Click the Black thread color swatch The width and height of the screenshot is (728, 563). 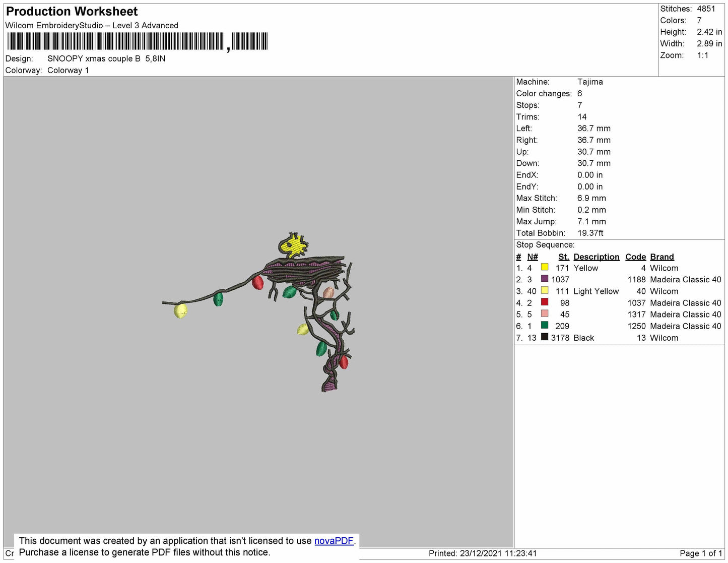click(545, 337)
